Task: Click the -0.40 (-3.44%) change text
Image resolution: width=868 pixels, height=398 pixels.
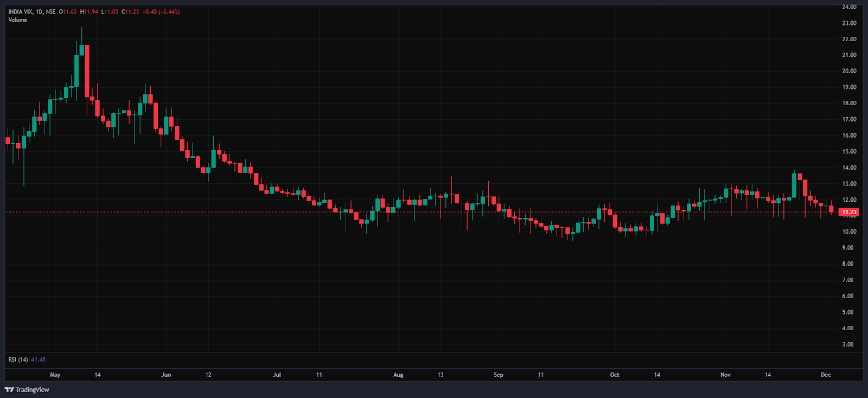Action: pyautogui.click(x=161, y=12)
